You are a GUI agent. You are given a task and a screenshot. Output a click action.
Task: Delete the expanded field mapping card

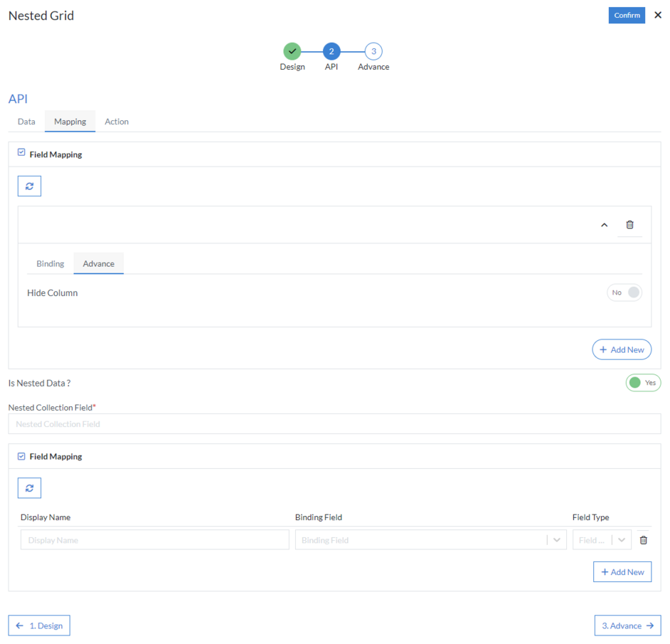(x=629, y=225)
